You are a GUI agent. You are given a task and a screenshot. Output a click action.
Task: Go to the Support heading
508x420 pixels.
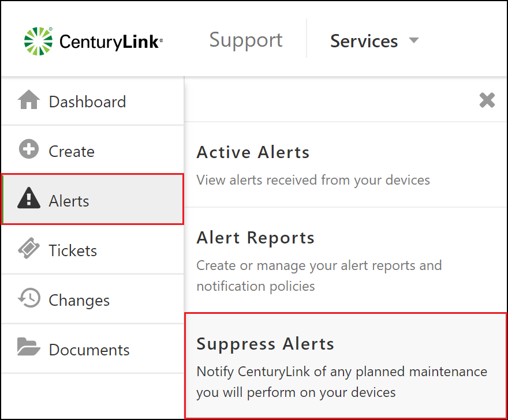click(x=246, y=40)
